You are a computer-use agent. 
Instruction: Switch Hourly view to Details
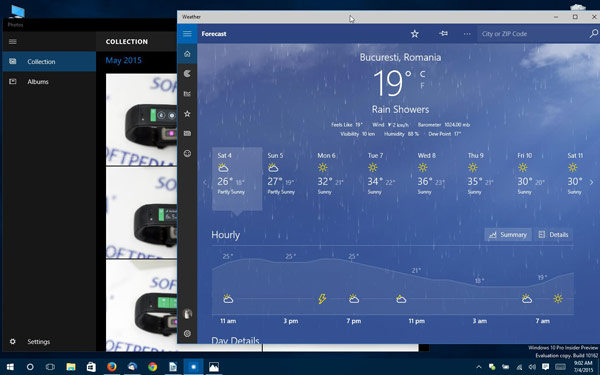click(x=553, y=235)
